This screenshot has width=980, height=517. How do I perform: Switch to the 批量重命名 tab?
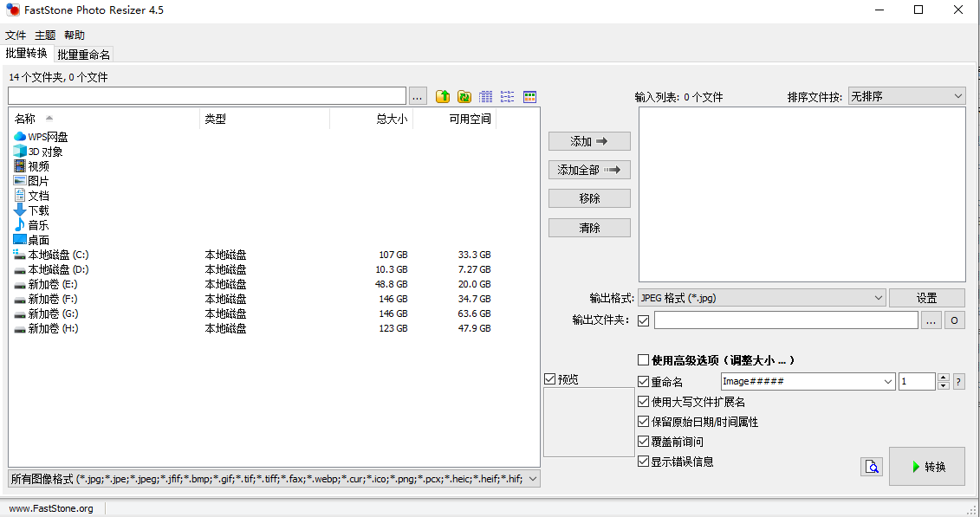(x=84, y=55)
